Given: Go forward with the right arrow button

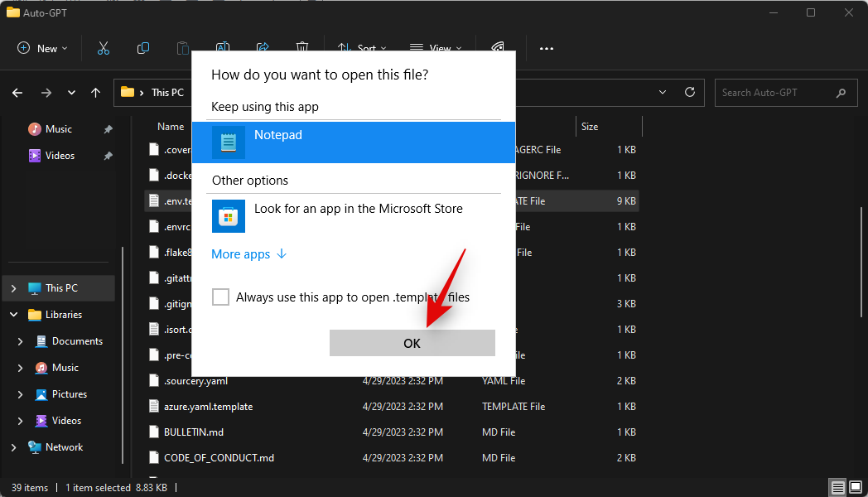Looking at the screenshot, I should [46, 93].
